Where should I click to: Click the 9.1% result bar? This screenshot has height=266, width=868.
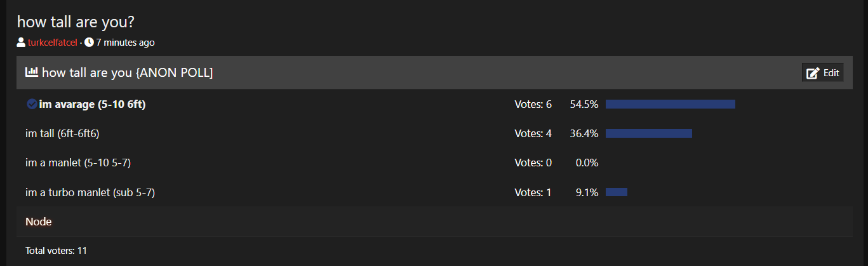tap(616, 192)
